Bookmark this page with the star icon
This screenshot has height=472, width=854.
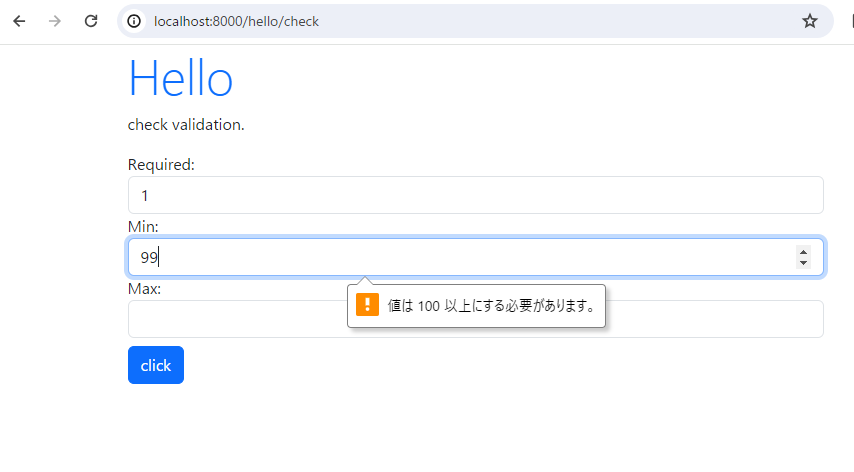pyautogui.click(x=810, y=21)
